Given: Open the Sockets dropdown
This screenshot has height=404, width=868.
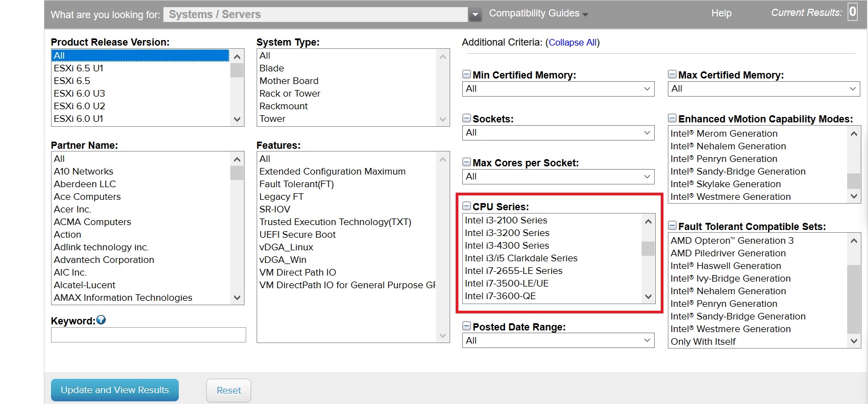Looking at the screenshot, I should (558, 133).
